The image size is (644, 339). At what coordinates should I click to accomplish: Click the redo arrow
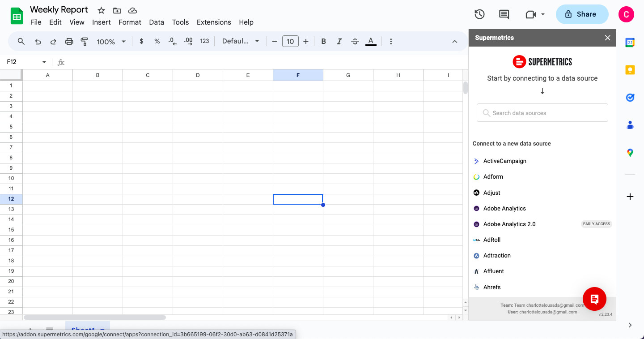pos(53,41)
